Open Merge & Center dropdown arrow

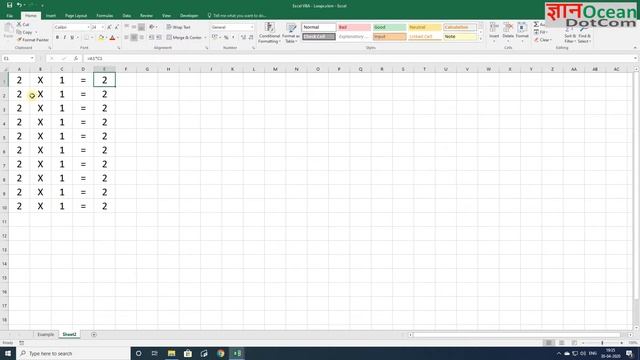205,37
